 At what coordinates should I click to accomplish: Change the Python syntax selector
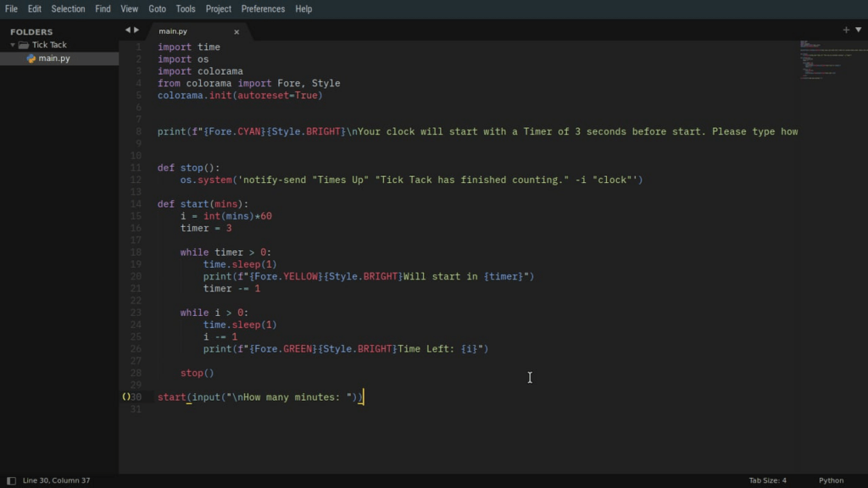pyautogui.click(x=831, y=480)
